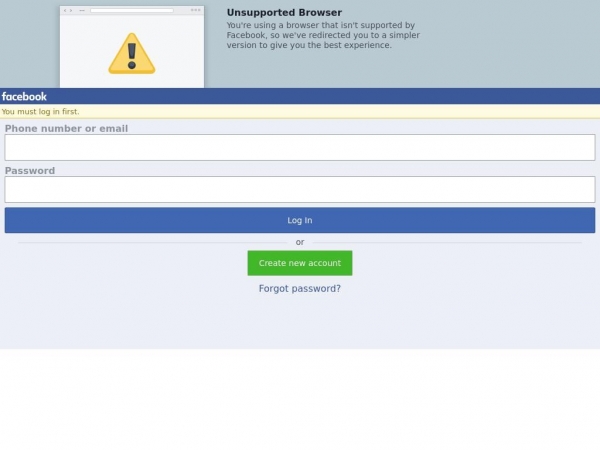Click the Facebook logo in header
This screenshot has width=600, height=450.
pyautogui.click(x=24, y=96)
